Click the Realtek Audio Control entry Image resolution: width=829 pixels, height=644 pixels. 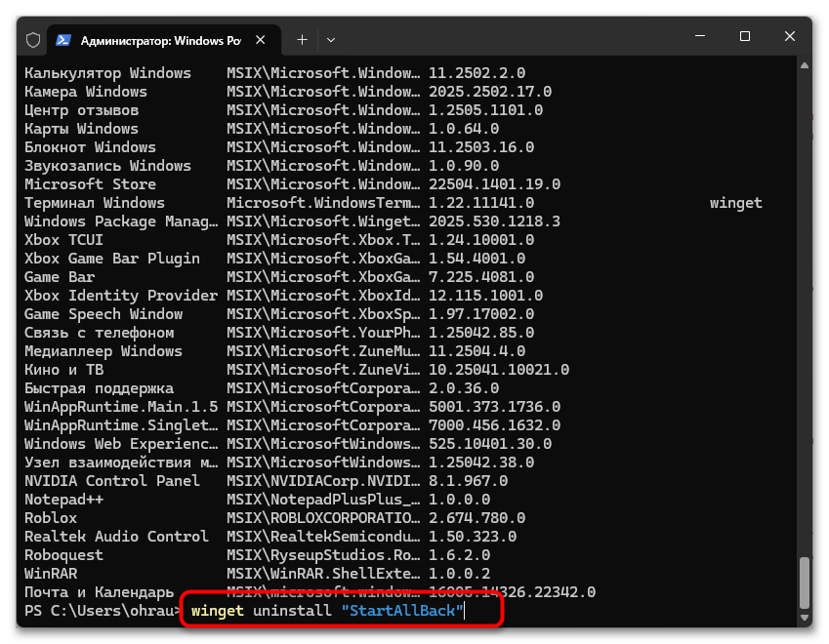tap(115, 536)
